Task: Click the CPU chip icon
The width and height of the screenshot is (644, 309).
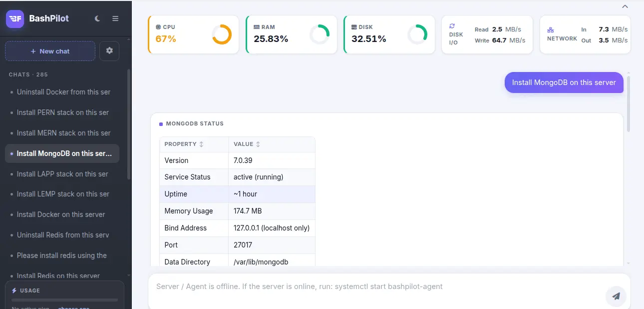Action: tap(158, 27)
